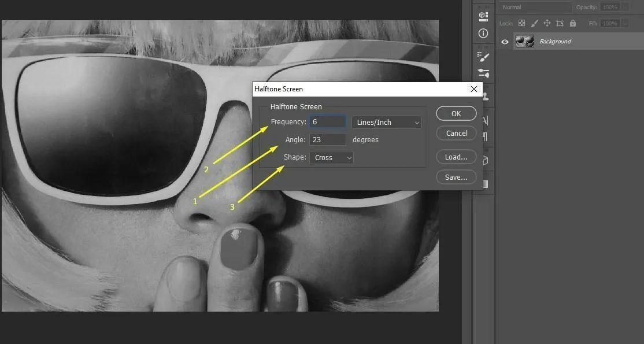Expand the Shape dropdown showing Cross
Screen dimensions: 644x344
pyautogui.click(x=331, y=157)
